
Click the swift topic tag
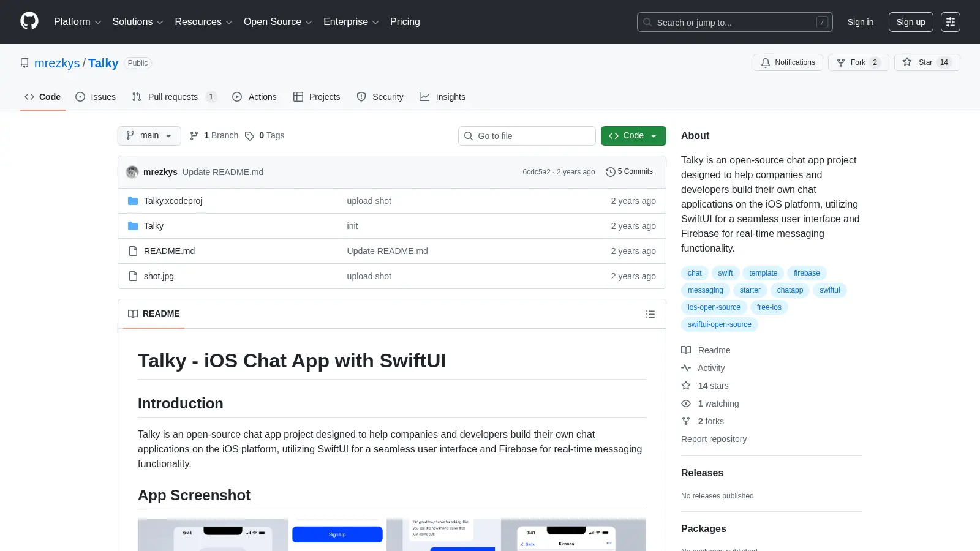pos(725,273)
